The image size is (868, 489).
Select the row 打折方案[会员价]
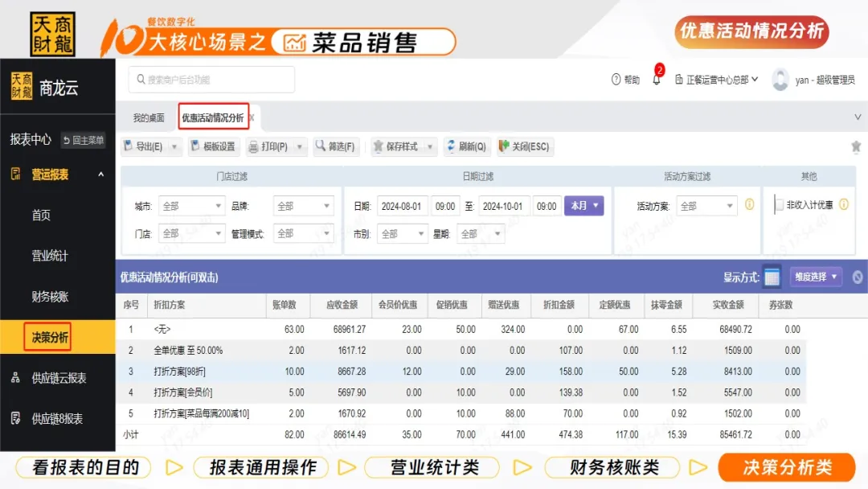(461, 392)
